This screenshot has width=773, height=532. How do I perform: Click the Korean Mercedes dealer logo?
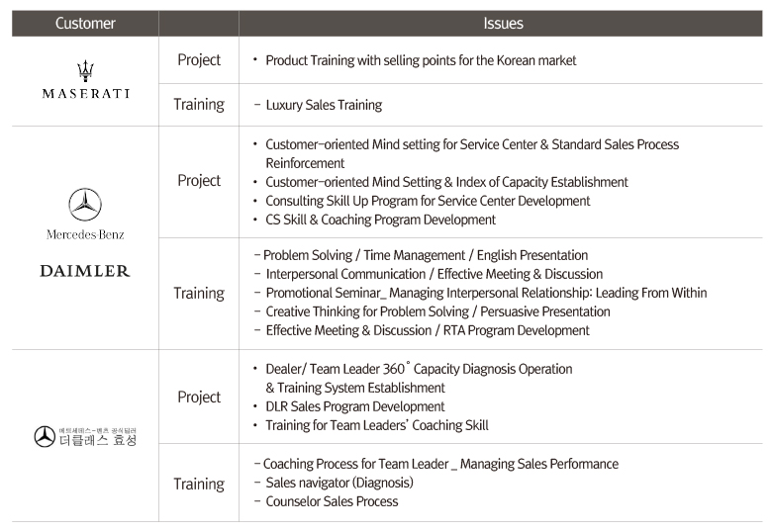pos(85,436)
